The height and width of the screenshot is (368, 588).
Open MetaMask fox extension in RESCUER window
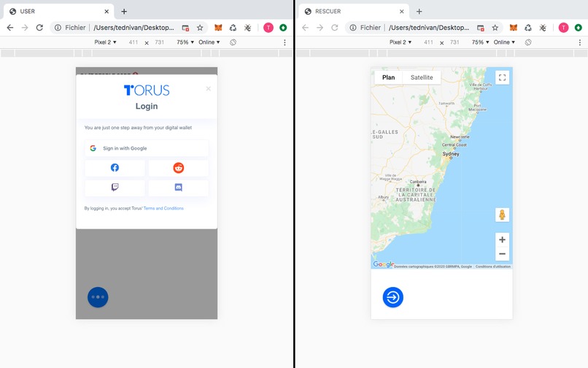514,28
